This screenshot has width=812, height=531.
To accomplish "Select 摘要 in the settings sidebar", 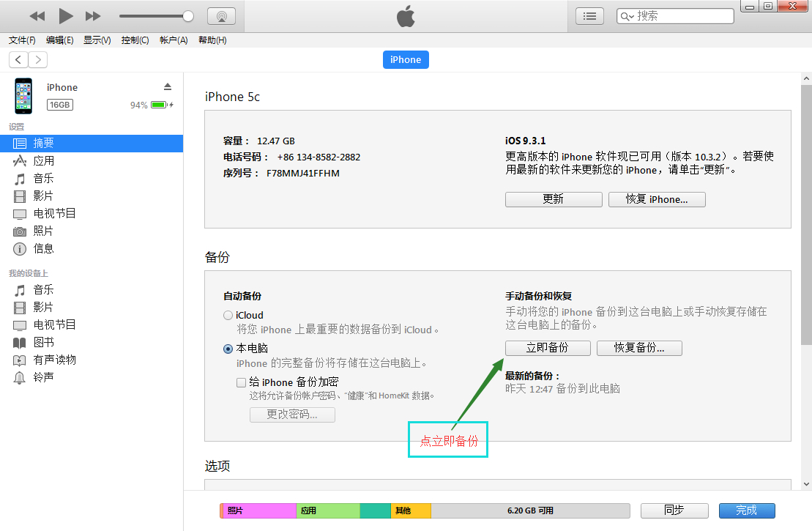I will click(x=92, y=143).
